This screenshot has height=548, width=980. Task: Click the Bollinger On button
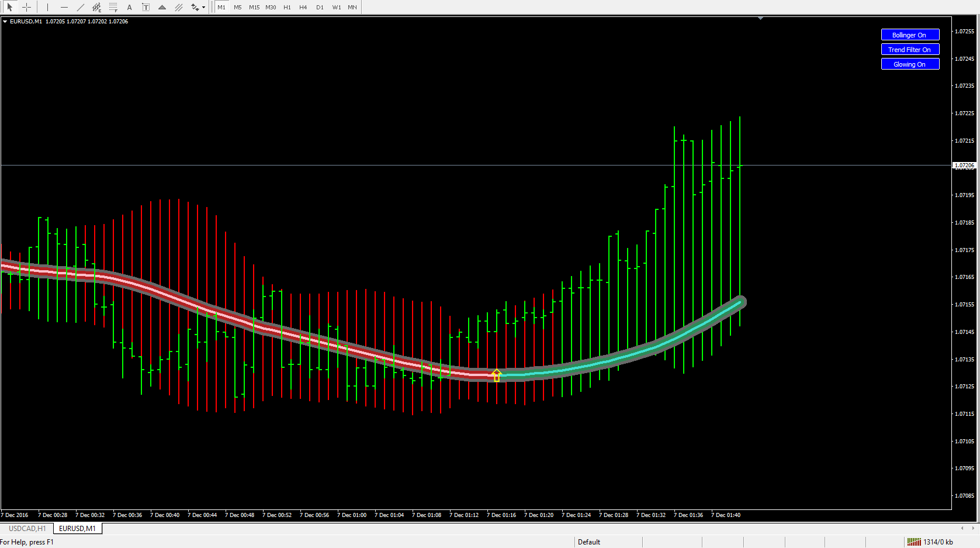[910, 35]
